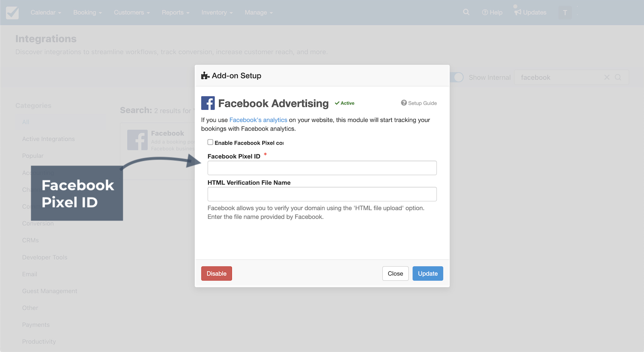Expand the Inventory dropdown menu
644x352 pixels.
coord(217,12)
